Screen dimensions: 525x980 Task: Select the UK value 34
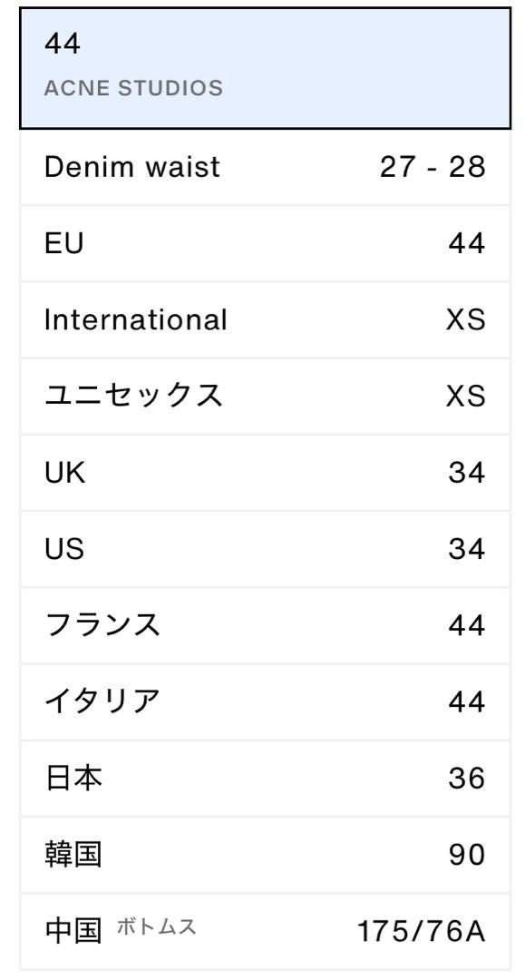[x=466, y=472]
